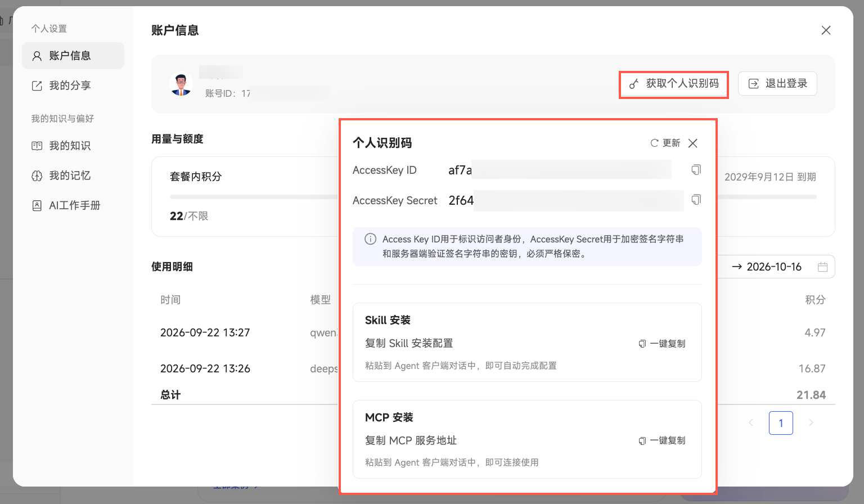Screen dimensions: 864x504
Task: Close the 账户信息 settings dialog
Action: click(826, 30)
